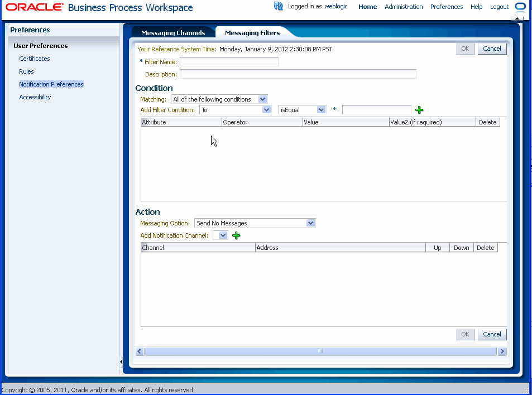The width and height of the screenshot is (532, 395).
Task: Focus the Description input field
Action: pos(298,74)
